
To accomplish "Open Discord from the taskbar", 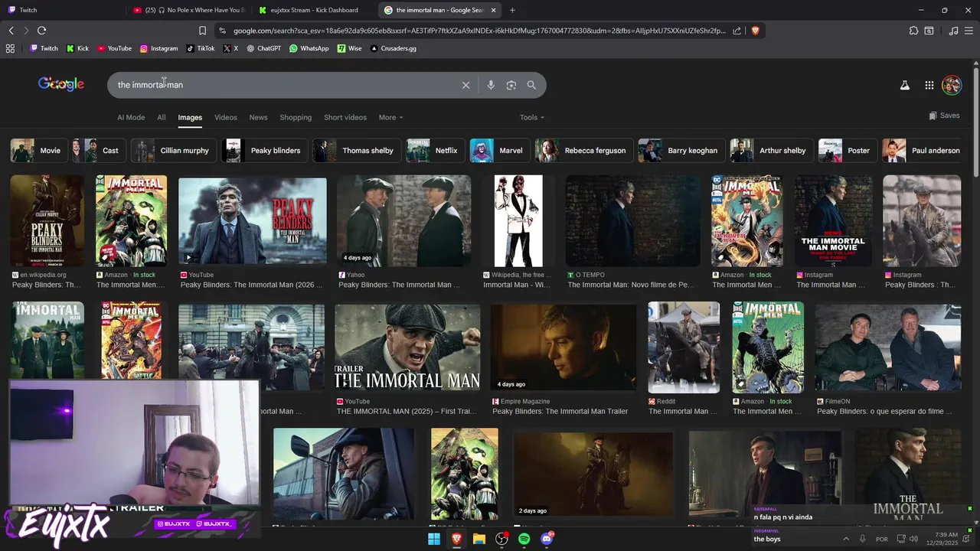I will point(547,539).
